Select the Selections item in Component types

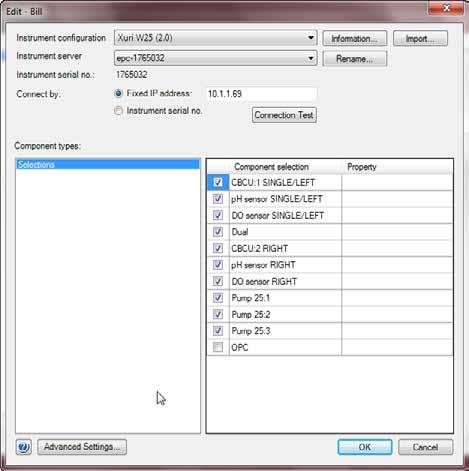pyautogui.click(x=108, y=164)
